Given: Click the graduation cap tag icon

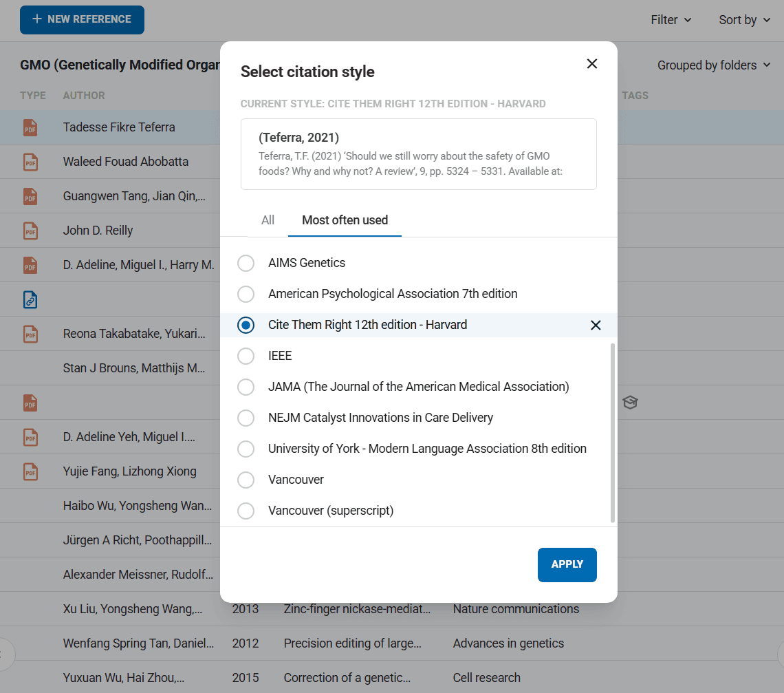Looking at the screenshot, I should pyautogui.click(x=630, y=403).
